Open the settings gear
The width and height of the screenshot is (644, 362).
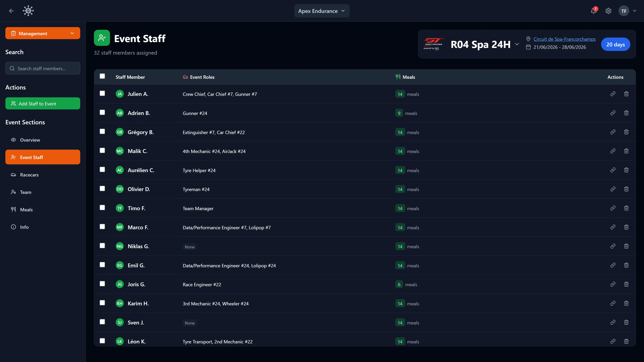[608, 11]
